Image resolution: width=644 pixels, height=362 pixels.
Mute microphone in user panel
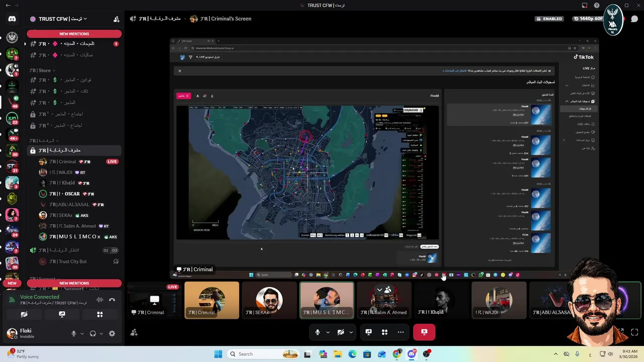click(x=73, y=333)
